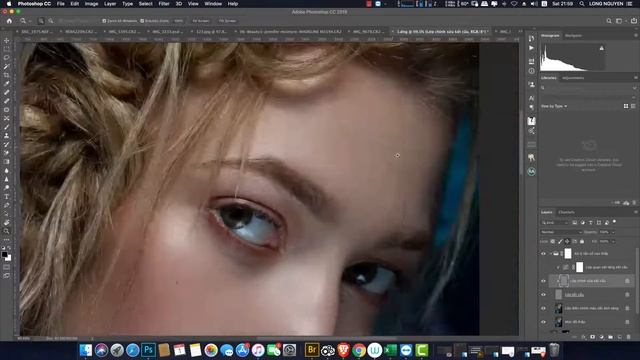Image resolution: width=640 pixels, height=360 pixels.
Task: Open Adobe Bridge from the Dock
Action: [312, 350]
